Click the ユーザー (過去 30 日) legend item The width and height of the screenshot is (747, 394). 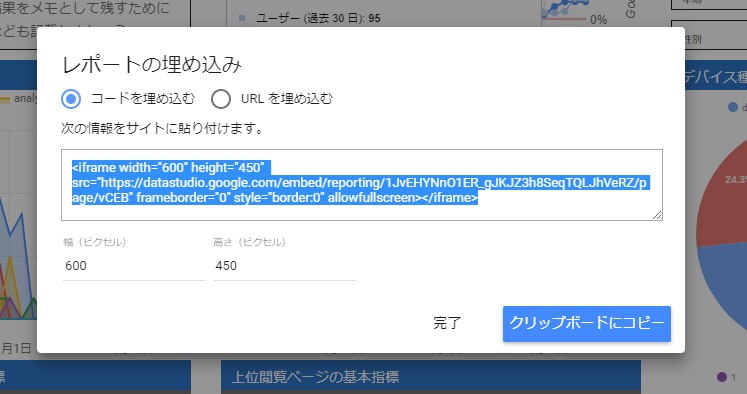click(310, 18)
